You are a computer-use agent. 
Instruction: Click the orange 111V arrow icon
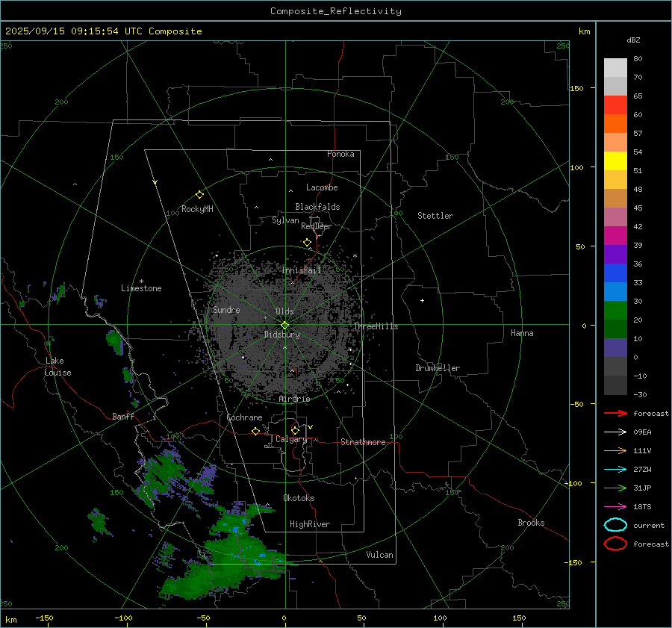(x=615, y=450)
